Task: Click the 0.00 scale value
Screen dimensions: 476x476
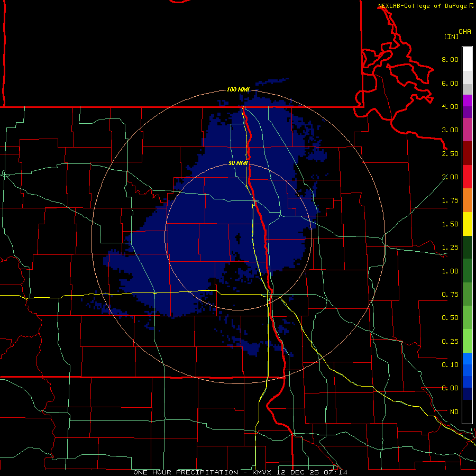Action: pyautogui.click(x=450, y=388)
